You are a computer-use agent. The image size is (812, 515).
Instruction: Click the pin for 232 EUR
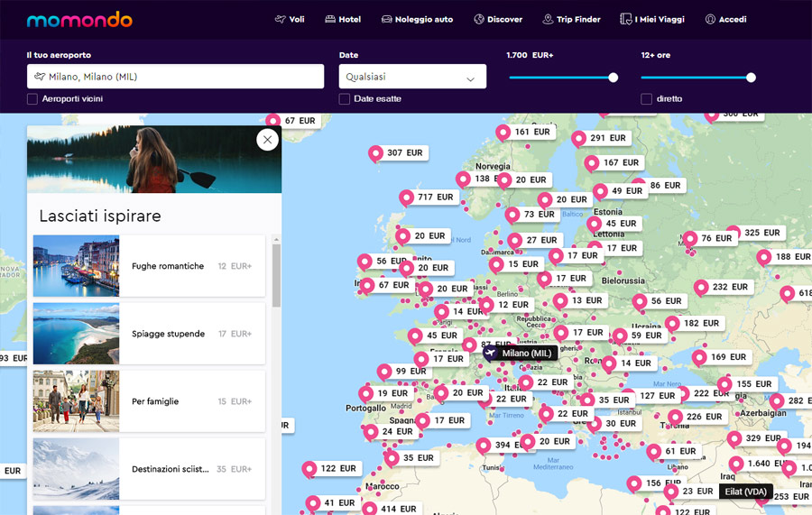tap(701, 287)
